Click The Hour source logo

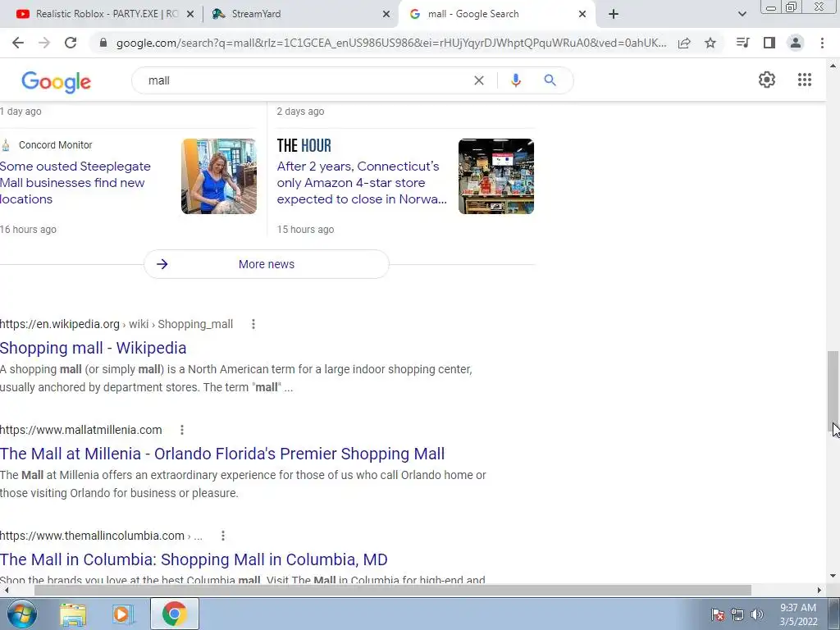coord(304,145)
